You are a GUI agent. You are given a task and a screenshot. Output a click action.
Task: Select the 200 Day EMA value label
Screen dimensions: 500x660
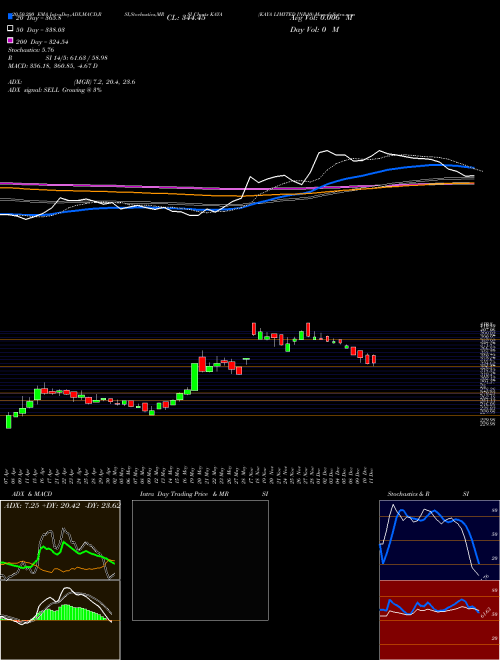[42, 42]
